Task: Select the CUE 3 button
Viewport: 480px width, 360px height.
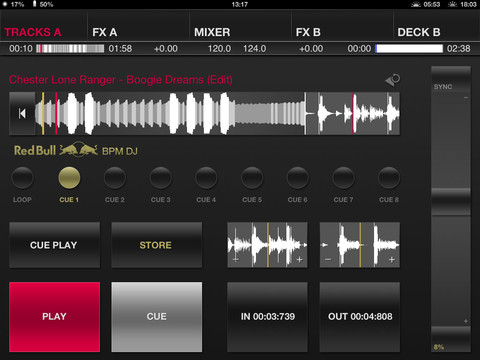Action: [161, 178]
